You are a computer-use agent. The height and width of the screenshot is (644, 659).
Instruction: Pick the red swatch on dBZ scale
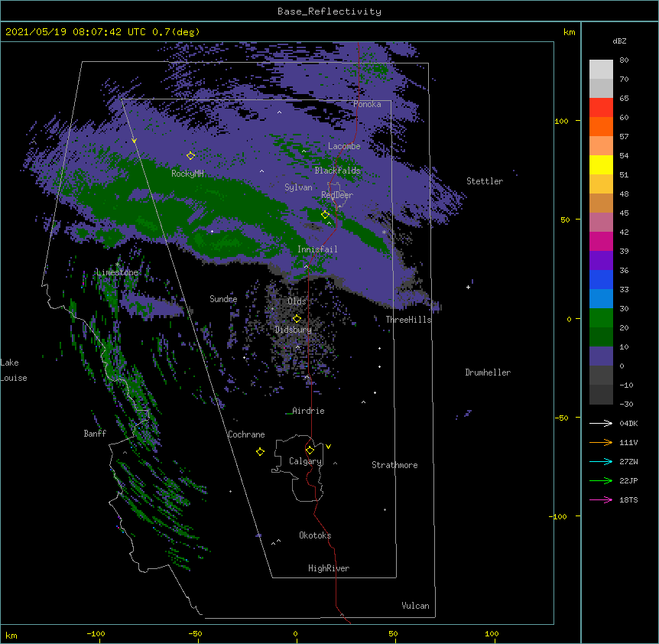601,108
